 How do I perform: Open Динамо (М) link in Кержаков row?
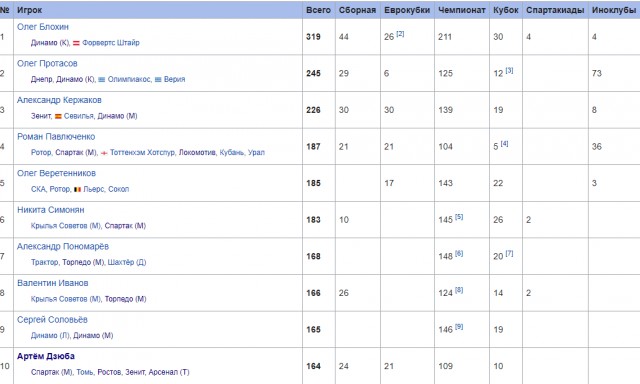[x=117, y=116]
